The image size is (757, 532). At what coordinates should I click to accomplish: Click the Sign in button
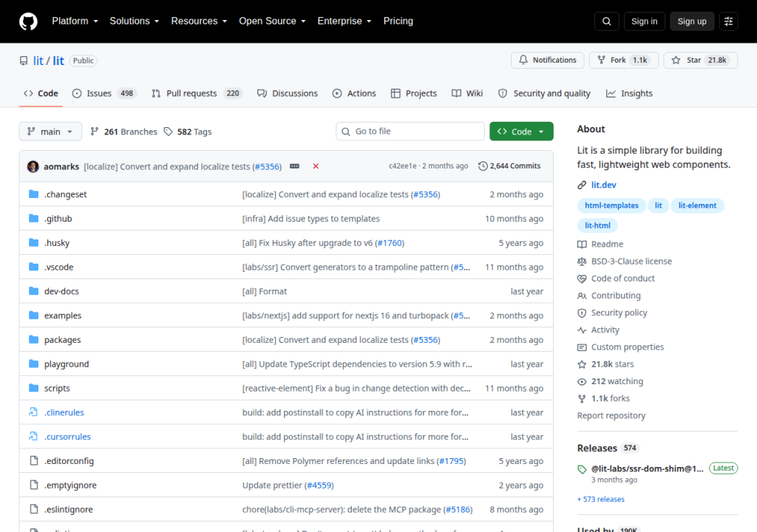pyautogui.click(x=644, y=21)
